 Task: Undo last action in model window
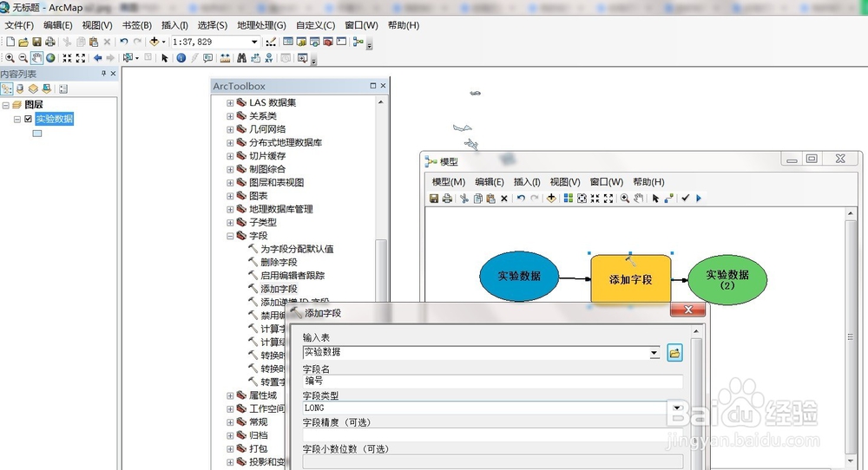(x=521, y=199)
